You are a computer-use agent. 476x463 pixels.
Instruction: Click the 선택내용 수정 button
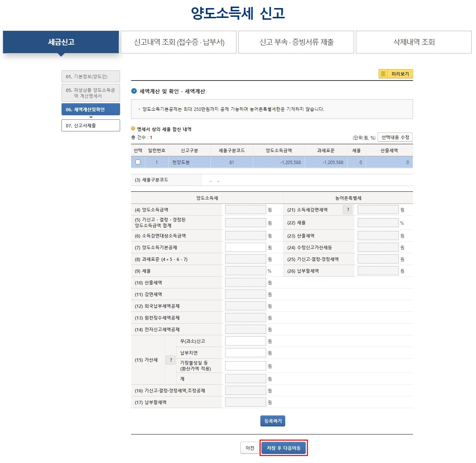point(395,137)
